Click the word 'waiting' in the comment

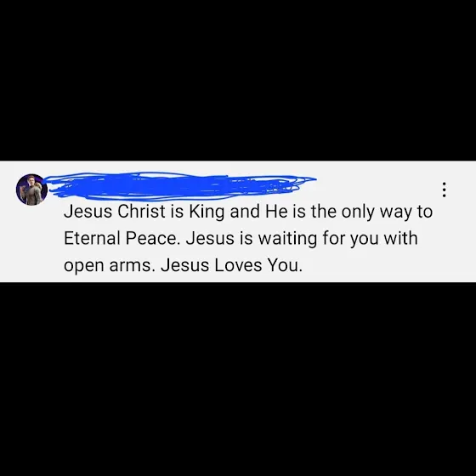(287, 238)
